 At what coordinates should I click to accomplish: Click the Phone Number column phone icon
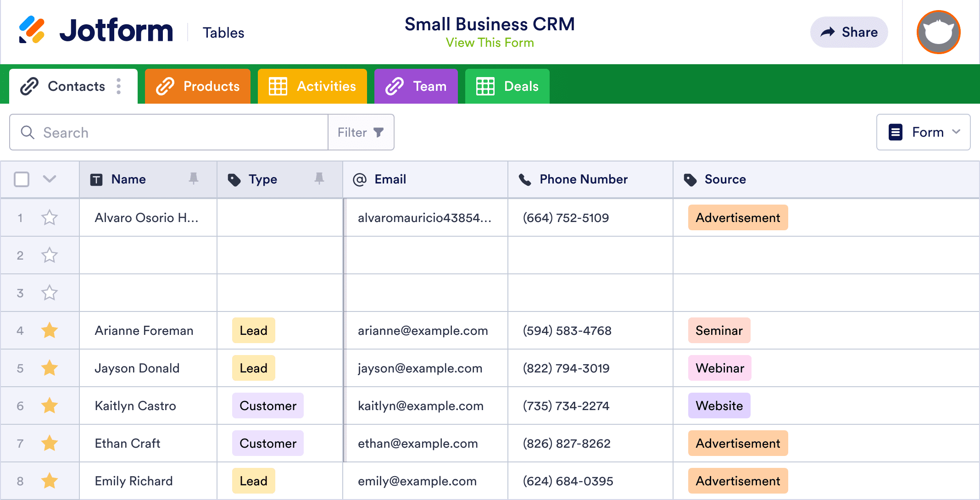pyautogui.click(x=525, y=179)
